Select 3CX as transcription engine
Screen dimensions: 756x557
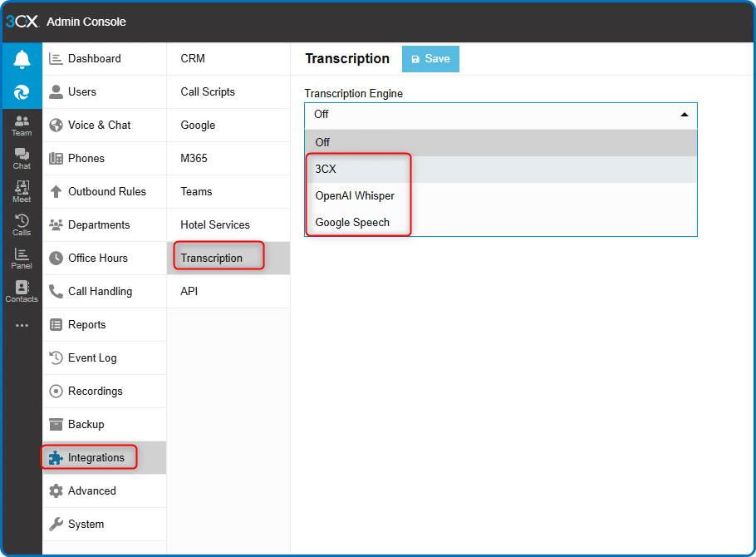coord(500,170)
